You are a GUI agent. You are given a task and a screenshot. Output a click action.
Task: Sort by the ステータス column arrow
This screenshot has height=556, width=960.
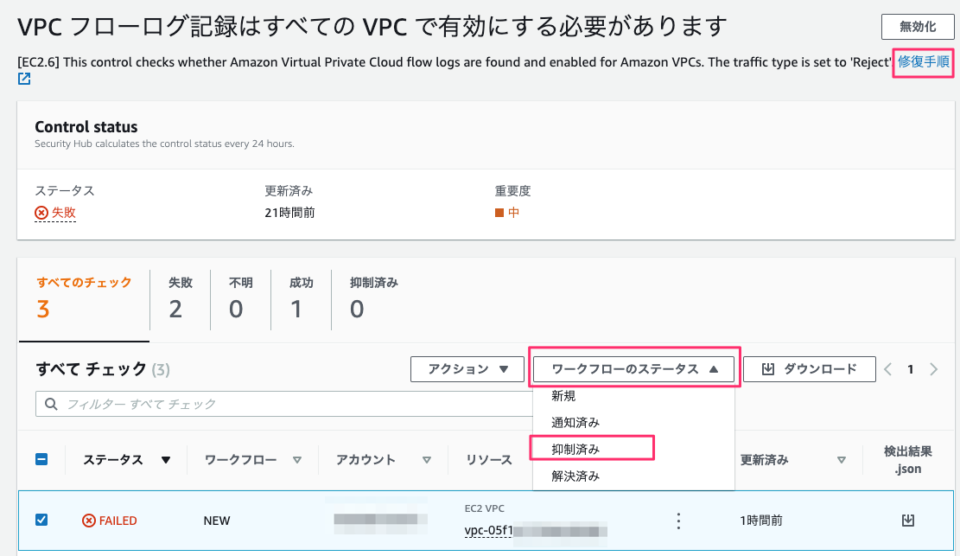tap(166, 460)
